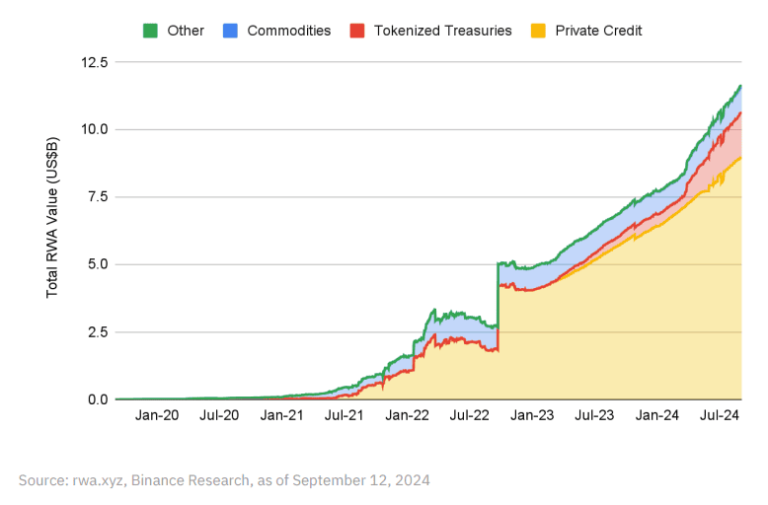Select the Jul-24 x-axis tick label
Screen dimensions: 768x505
coord(719,414)
